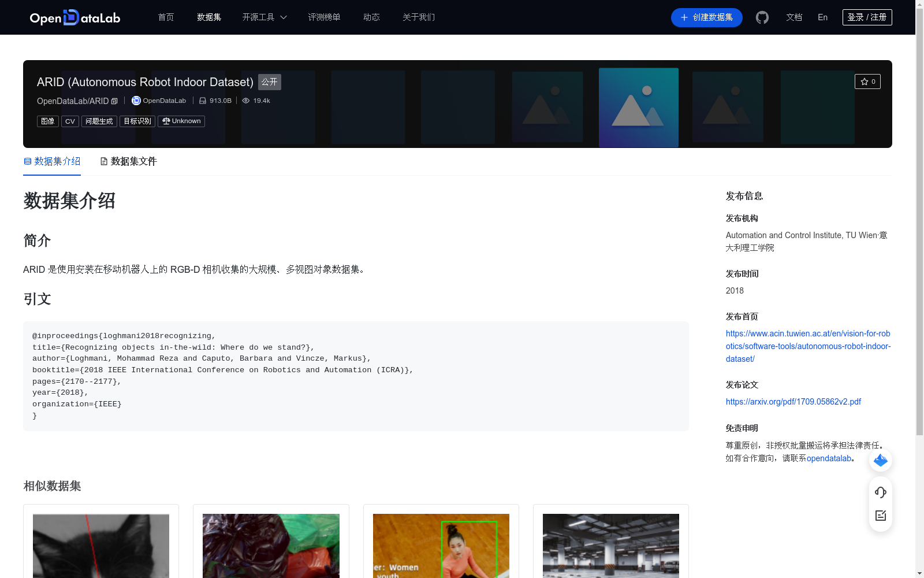Switch to the 数据集文件 tab
This screenshot has height=578, width=924.
click(x=128, y=161)
